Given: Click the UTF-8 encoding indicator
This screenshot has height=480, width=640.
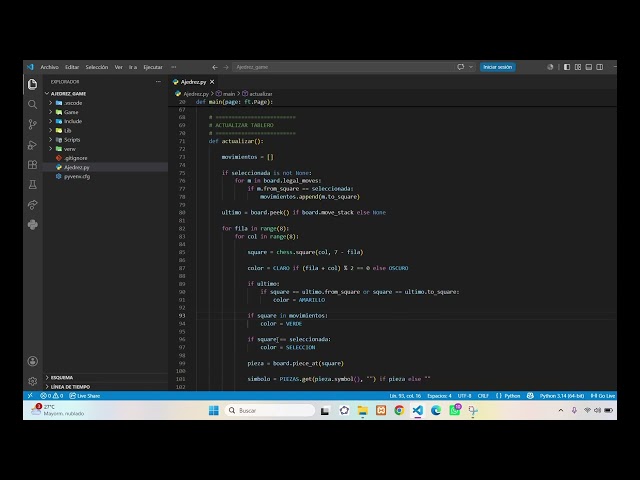Looking at the screenshot, I should 464,396.
